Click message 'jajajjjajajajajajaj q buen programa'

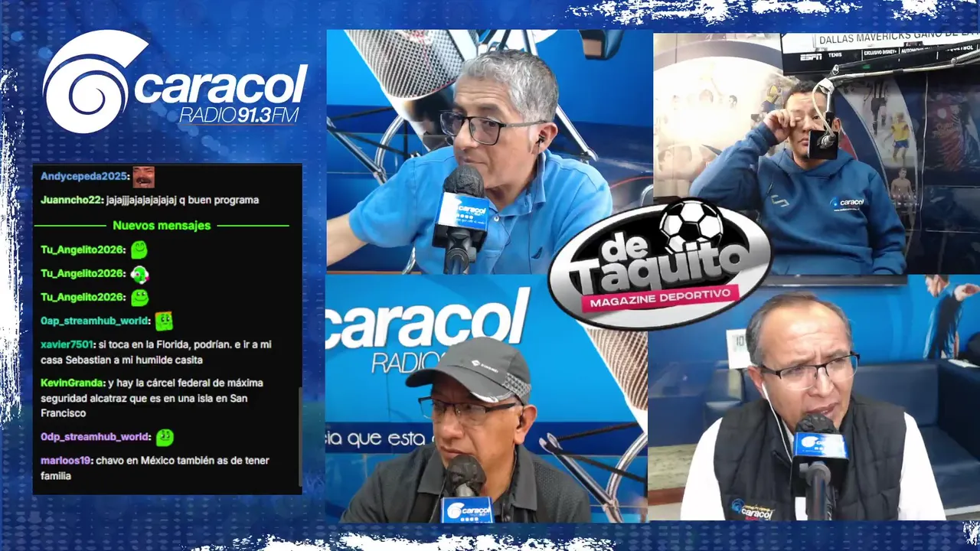coord(182,201)
